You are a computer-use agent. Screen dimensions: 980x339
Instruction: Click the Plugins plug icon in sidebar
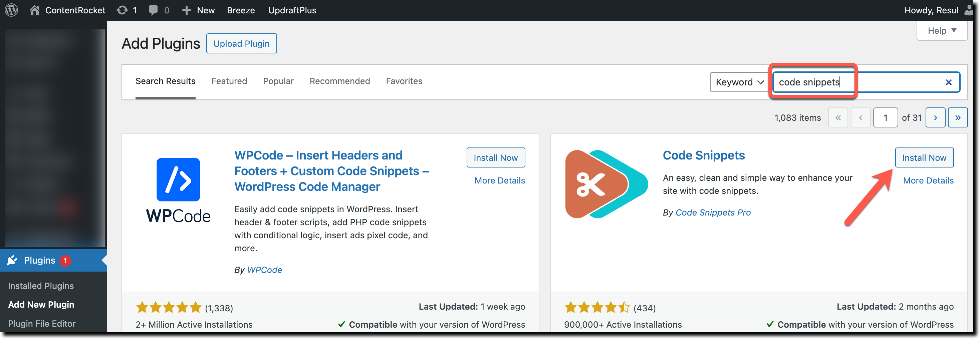coord(12,260)
